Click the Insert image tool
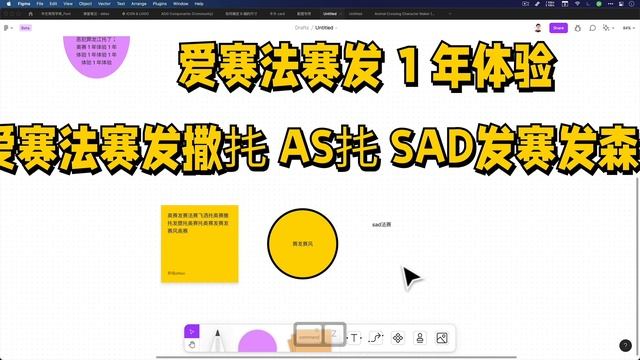Viewport: 640px width, 360px height. (442, 338)
